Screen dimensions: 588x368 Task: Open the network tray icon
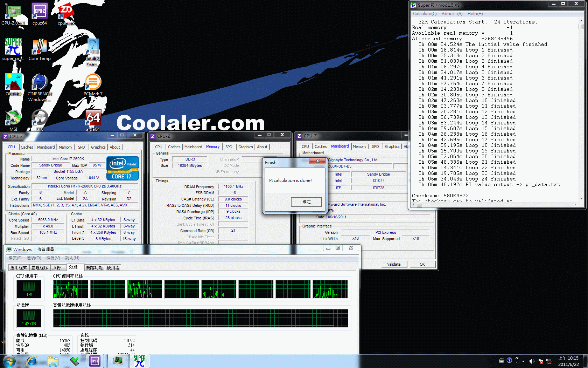[x=548, y=361]
